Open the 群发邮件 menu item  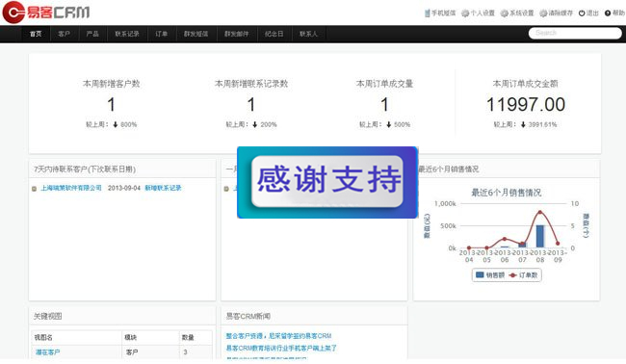(x=237, y=34)
